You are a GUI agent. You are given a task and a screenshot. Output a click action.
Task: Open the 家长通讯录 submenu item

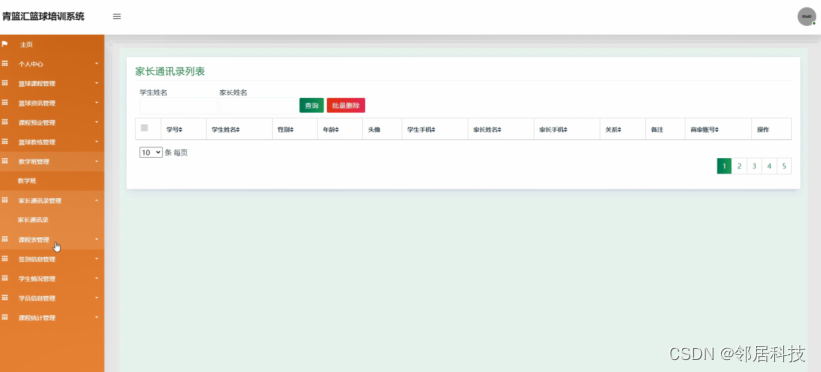pyautogui.click(x=33, y=220)
